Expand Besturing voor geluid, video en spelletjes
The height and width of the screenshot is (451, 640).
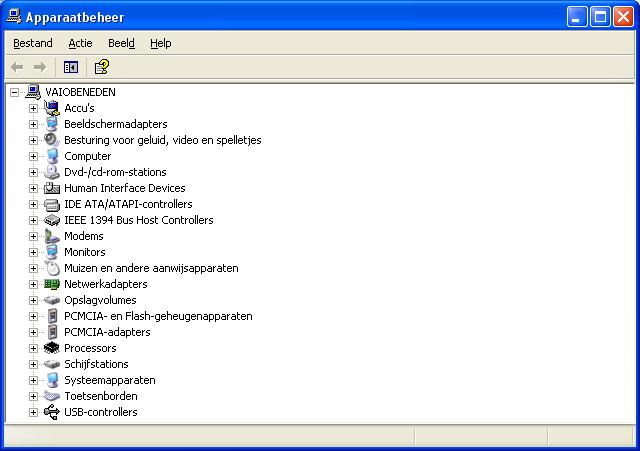point(33,140)
